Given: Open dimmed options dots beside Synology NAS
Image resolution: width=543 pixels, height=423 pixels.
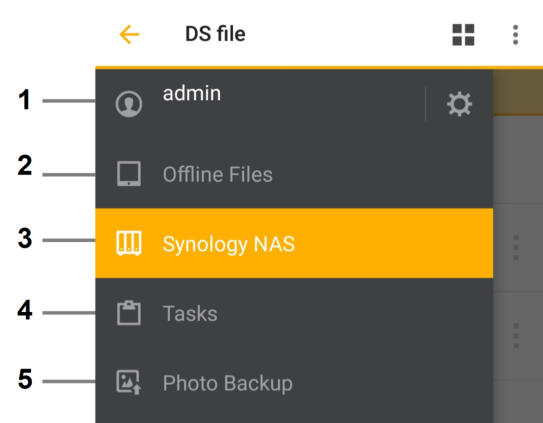Looking at the screenshot, I should pyautogui.click(x=516, y=247).
